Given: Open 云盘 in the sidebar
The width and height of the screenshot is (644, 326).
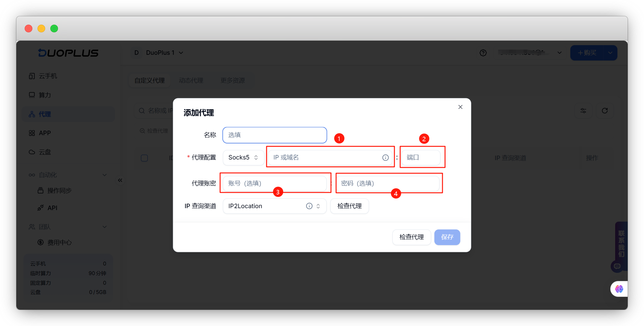Looking at the screenshot, I should click(68, 152).
